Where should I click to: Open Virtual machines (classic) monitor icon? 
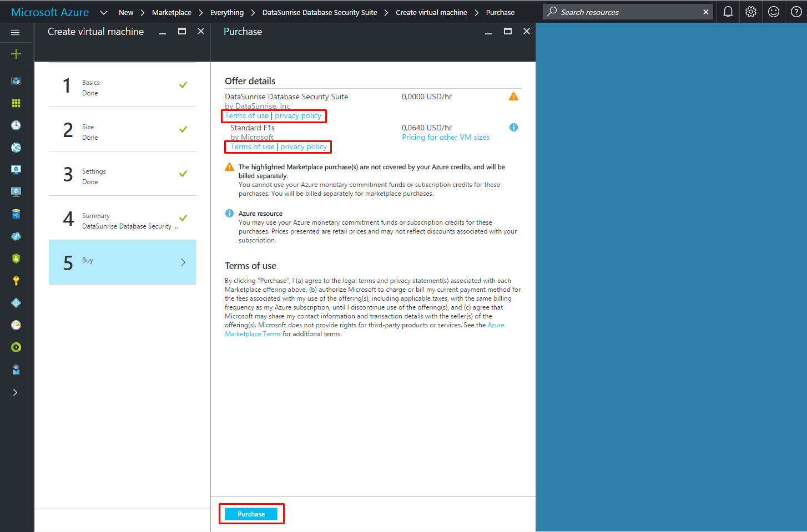(x=16, y=170)
